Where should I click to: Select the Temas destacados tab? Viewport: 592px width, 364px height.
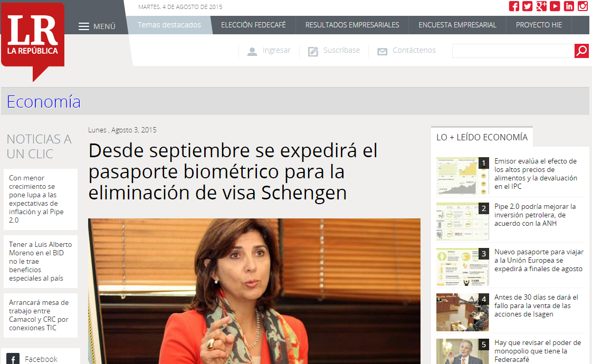pos(169,25)
